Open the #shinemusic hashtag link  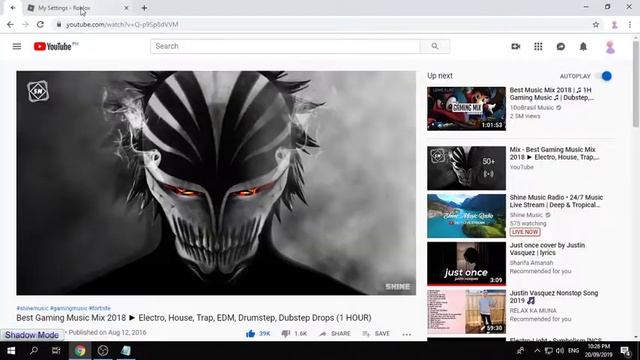[x=32, y=308]
